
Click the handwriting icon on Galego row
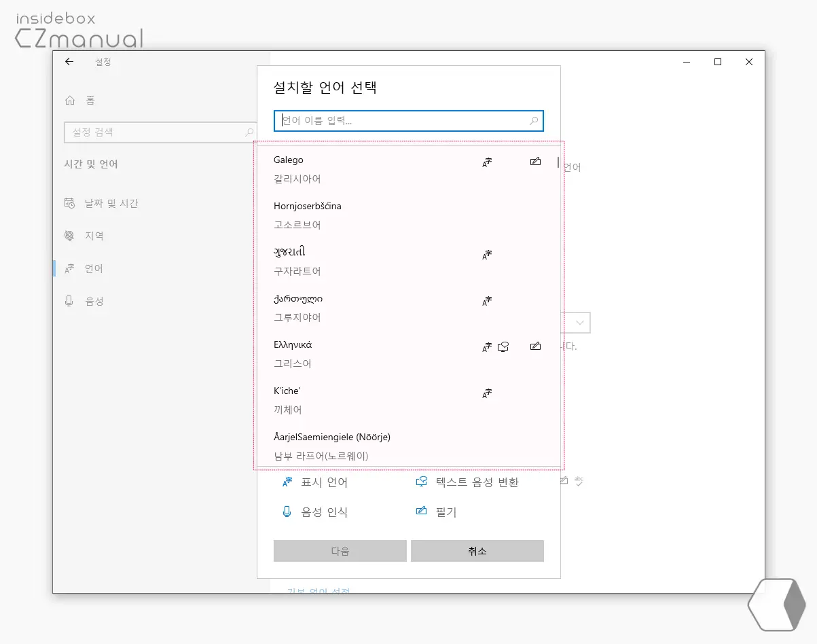(x=535, y=162)
